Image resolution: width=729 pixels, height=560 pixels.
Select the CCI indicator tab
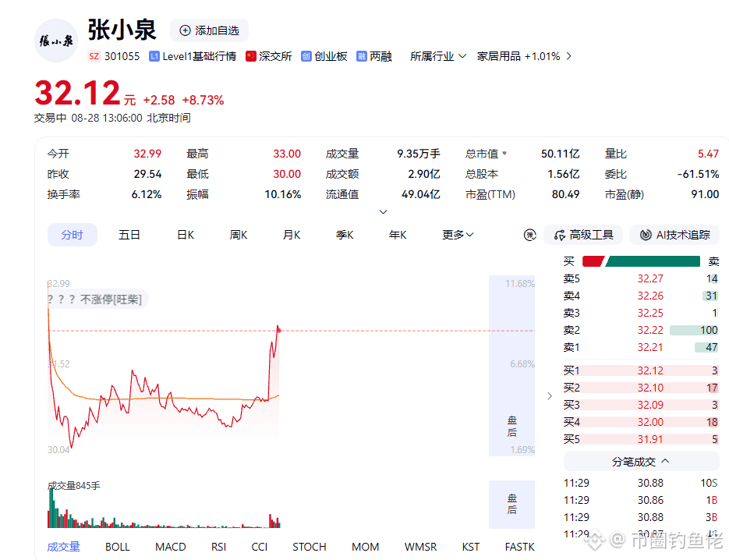tap(260, 547)
